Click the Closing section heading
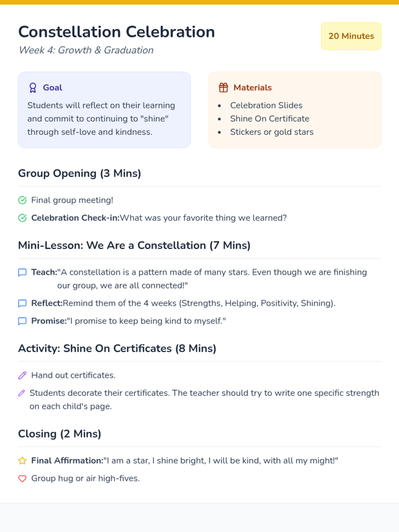 coord(60,434)
